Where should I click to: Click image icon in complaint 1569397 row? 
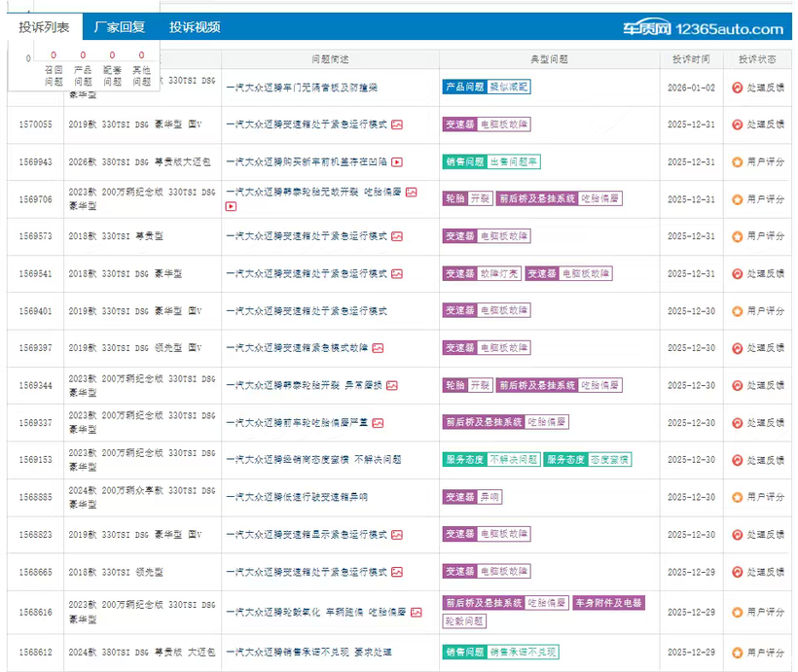[378, 348]
